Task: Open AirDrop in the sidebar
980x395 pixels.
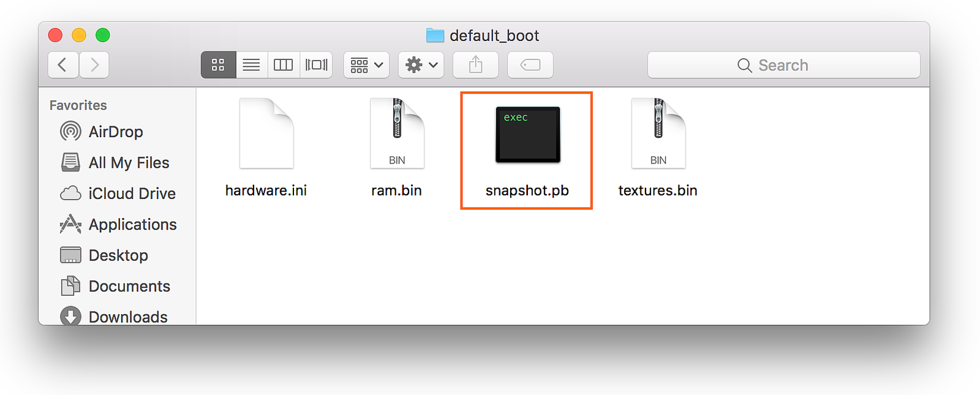Action: click(115, 132)
